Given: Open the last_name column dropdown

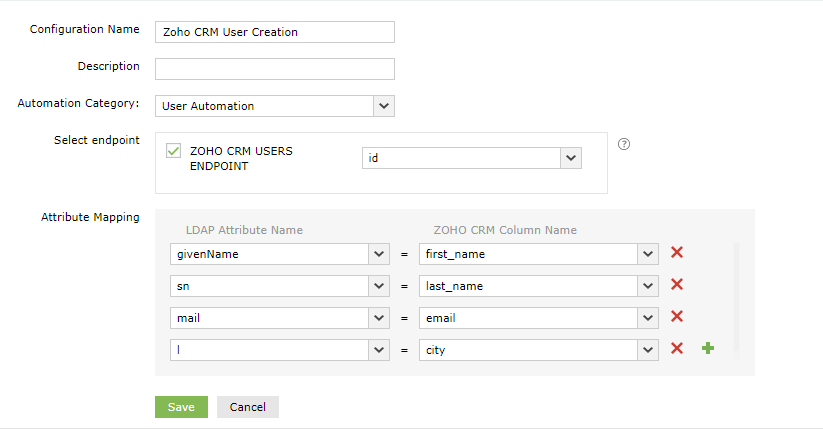Looking at the screenshot, I should [648, 286].
